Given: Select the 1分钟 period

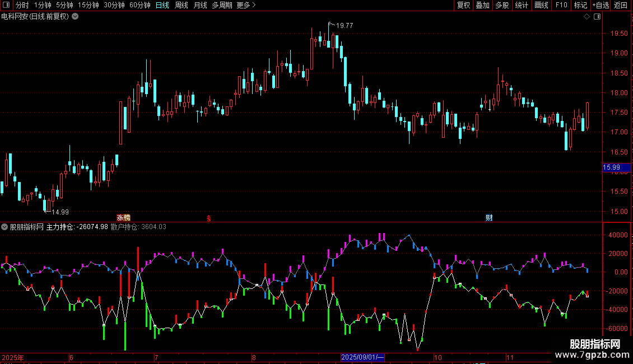Looking at the screenshot, I should (x=43, y=5).
